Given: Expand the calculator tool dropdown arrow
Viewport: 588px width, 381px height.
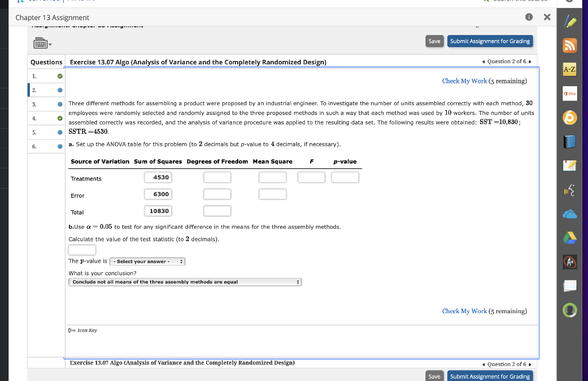Looking at the screenshot, I should [51, 44].
